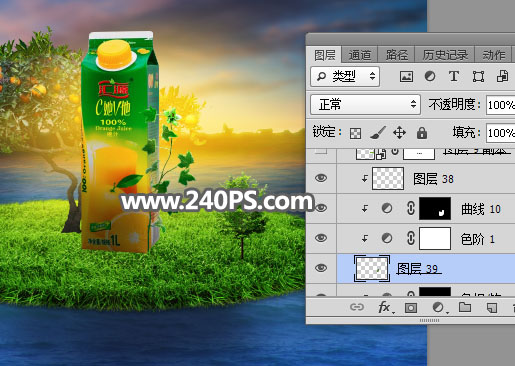Click the 不透明度 opacity value field
The image size is (515, 366).
[x=500, y=105]
